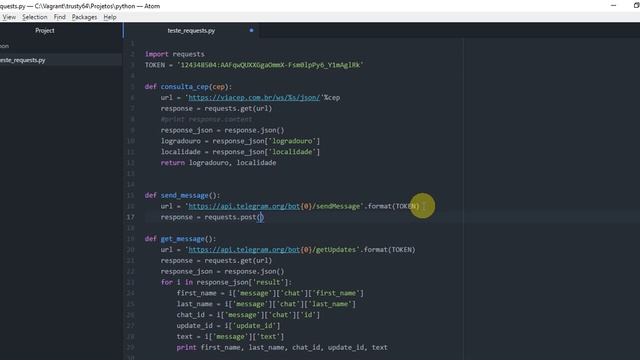The width and height of the screenshot is (640, 360).
Task: Select the Project panel header
Action: [x=44, y=31]
